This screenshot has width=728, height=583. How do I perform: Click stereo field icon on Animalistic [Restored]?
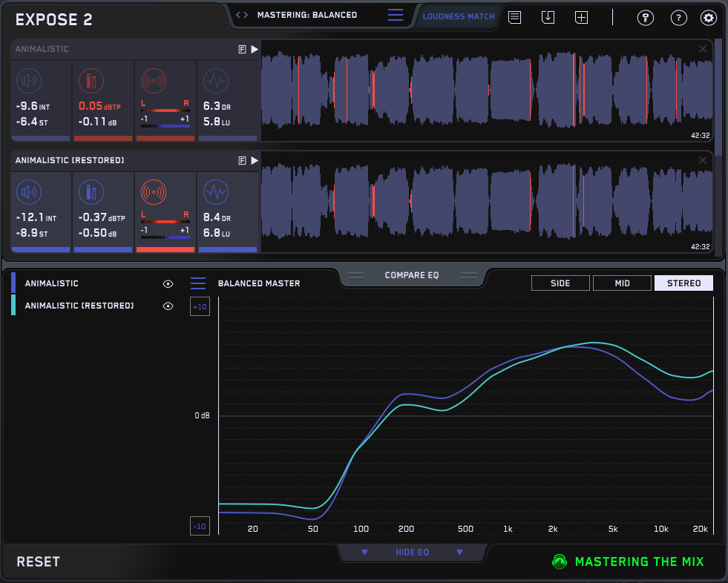tap(153, 193)
